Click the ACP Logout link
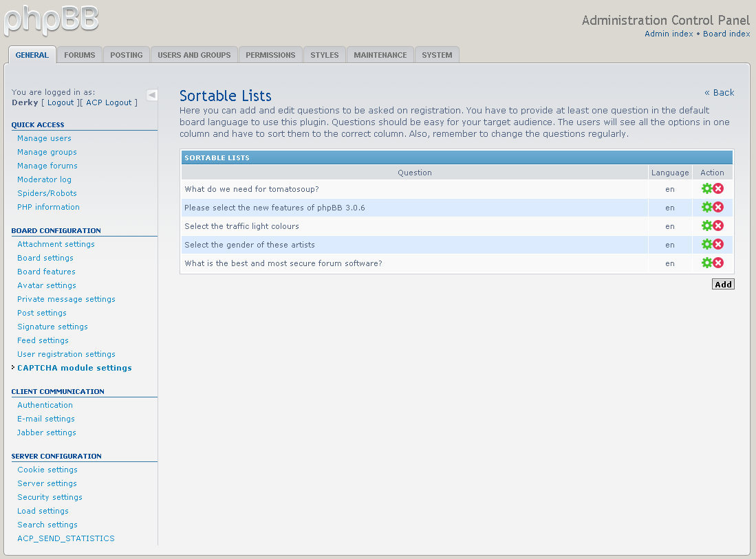756x559 pixels. click(x=109, y=102)
